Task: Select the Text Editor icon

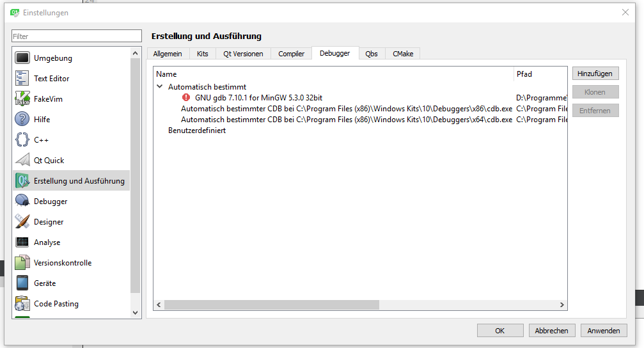Action: tap(22, 78)
